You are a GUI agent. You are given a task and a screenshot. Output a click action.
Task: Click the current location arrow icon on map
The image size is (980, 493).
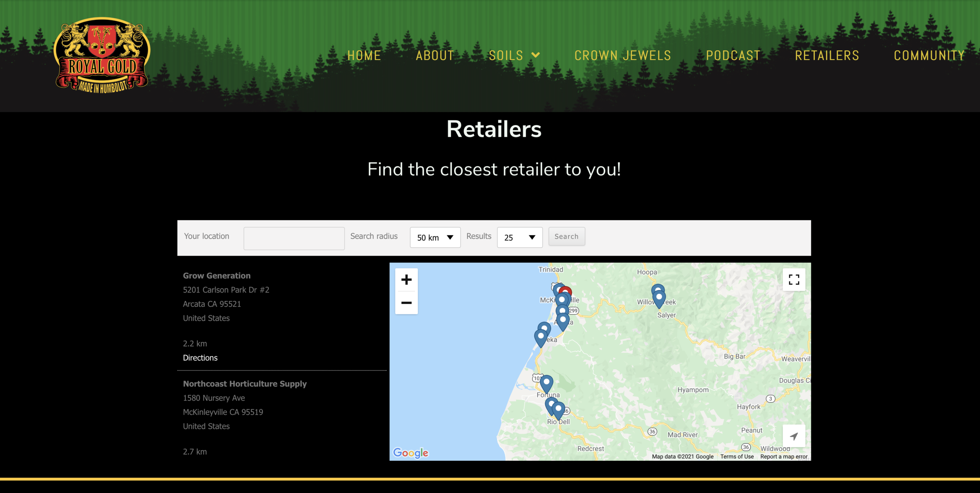(x=794, y=436)
